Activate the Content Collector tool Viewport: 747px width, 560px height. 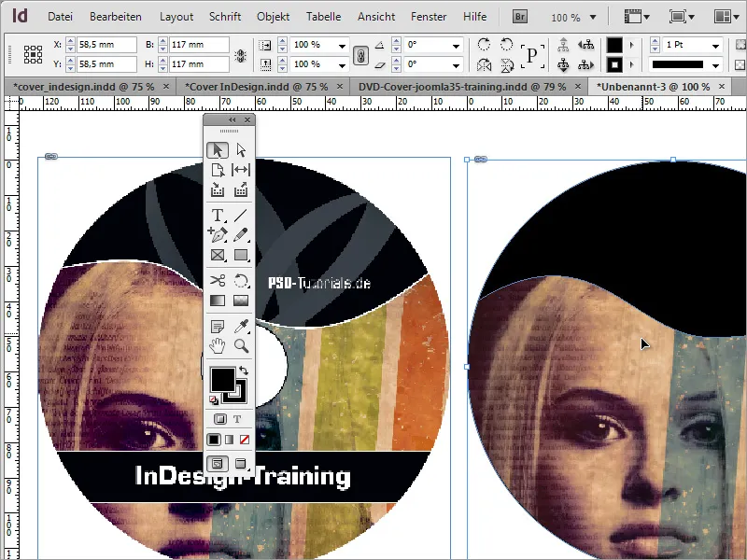click(x=218, y=190)
